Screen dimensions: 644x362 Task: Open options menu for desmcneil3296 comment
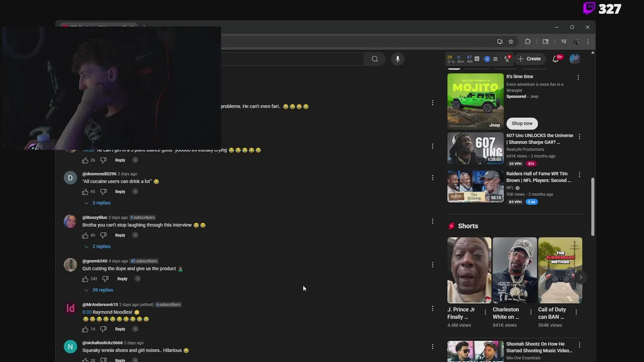pos(432,177)
